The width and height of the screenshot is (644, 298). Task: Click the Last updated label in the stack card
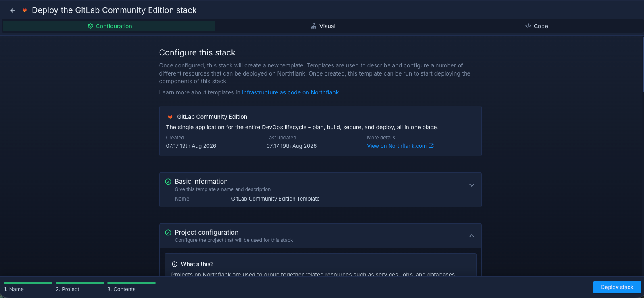click(281, 138)
